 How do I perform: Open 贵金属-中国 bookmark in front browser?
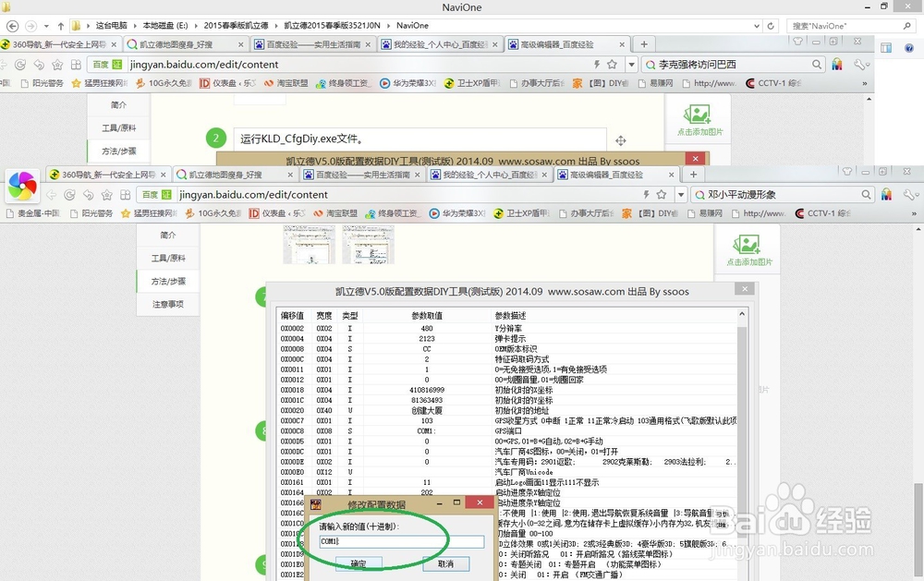[x=33, y=213]
